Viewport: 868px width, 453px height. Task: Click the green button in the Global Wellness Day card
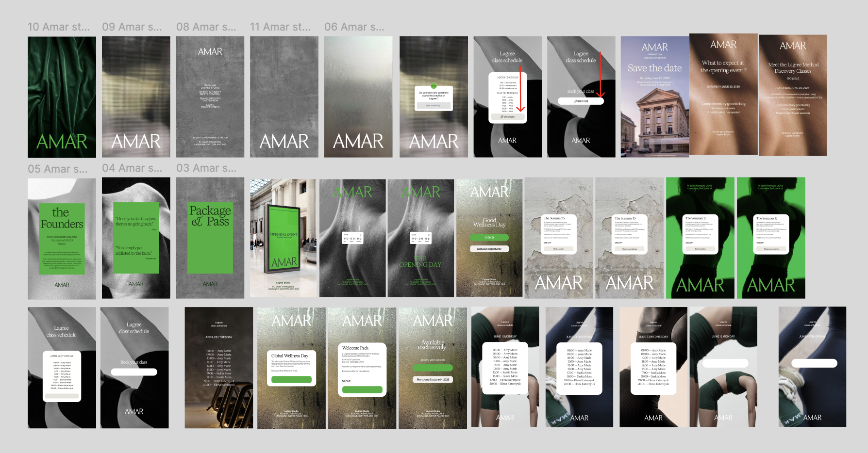[x=291, y=380]
